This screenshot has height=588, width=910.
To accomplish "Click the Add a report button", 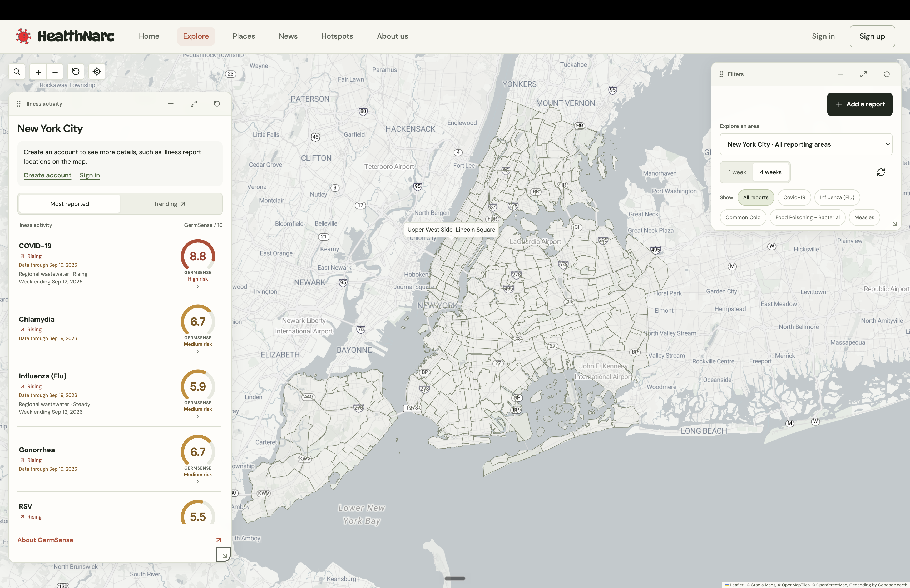I will (x=860, y=104).
